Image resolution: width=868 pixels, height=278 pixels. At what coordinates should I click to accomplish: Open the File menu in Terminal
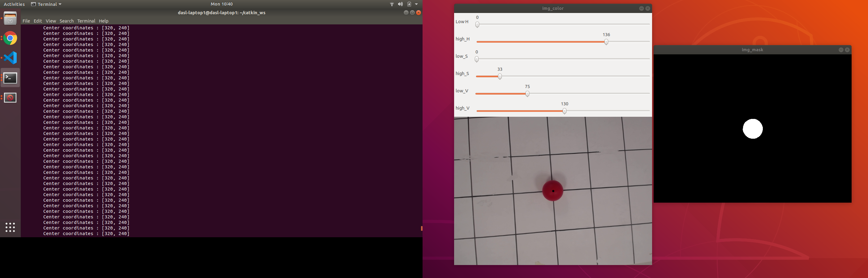(26, 21)
